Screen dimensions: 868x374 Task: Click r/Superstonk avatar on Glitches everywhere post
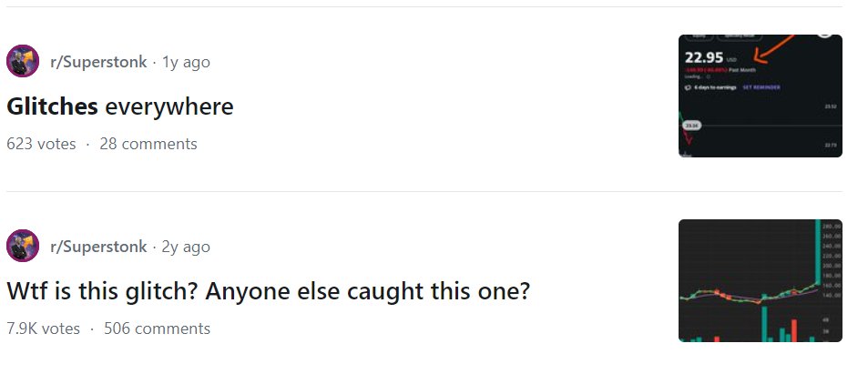click(x=23, y=62)
